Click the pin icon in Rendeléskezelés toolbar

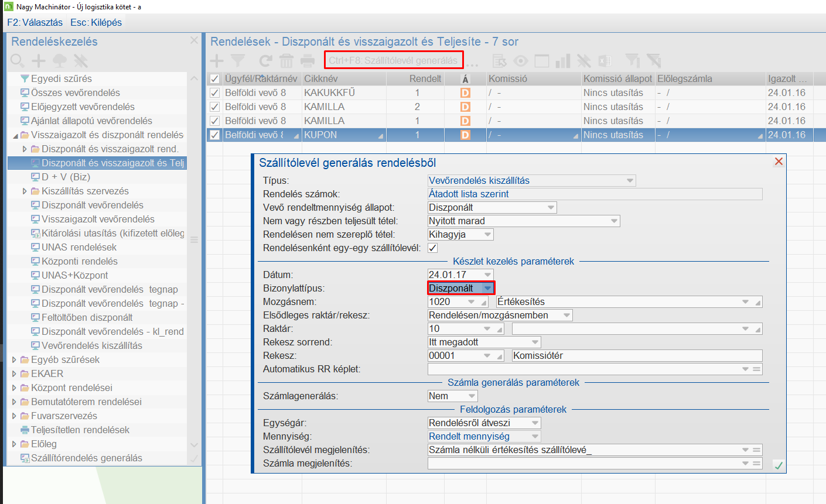click(x=80, y=60)
